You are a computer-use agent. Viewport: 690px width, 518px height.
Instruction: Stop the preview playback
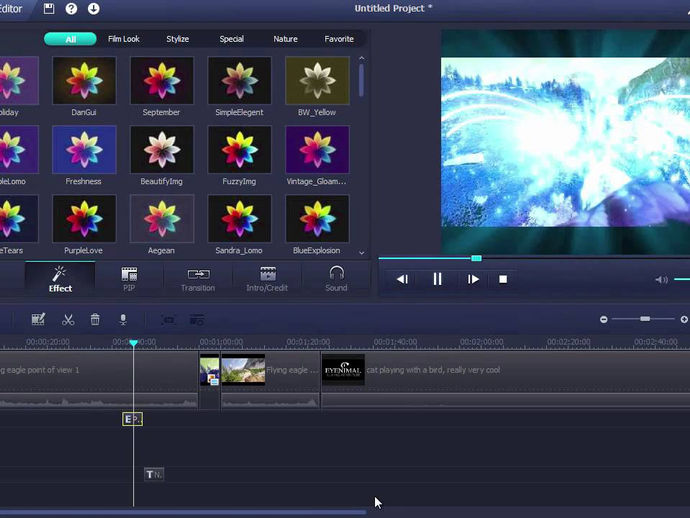(503, 279)
